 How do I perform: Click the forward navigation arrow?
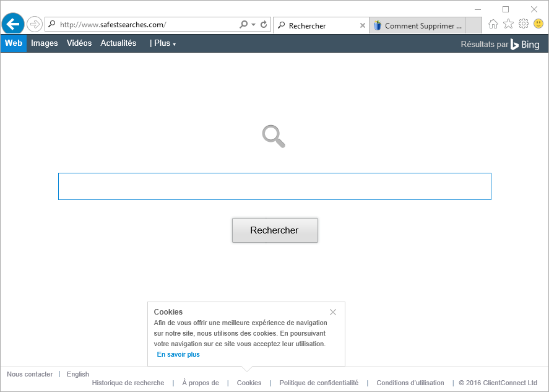pos(34,24)
